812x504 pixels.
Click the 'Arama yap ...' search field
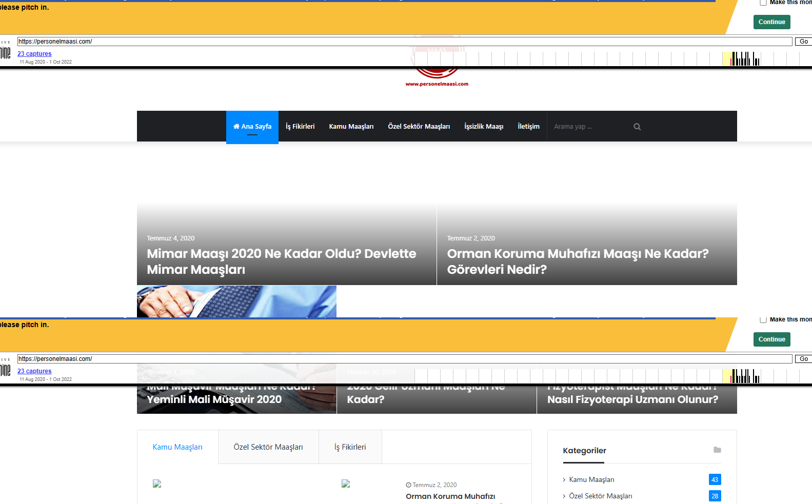pos(590,127)
